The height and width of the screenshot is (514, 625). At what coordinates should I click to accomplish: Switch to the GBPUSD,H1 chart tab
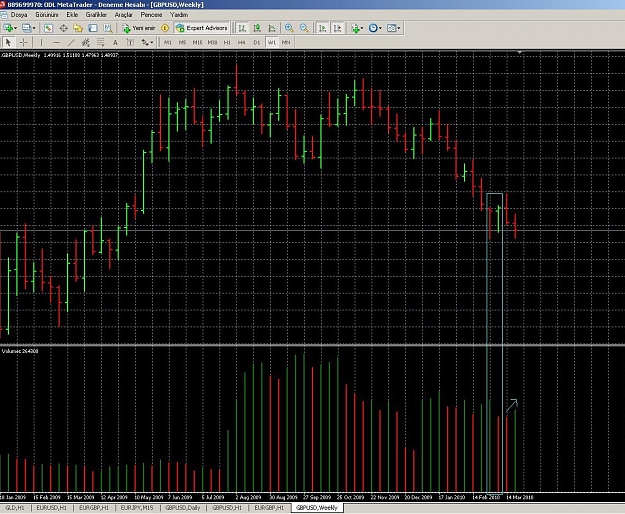(227, 508)
